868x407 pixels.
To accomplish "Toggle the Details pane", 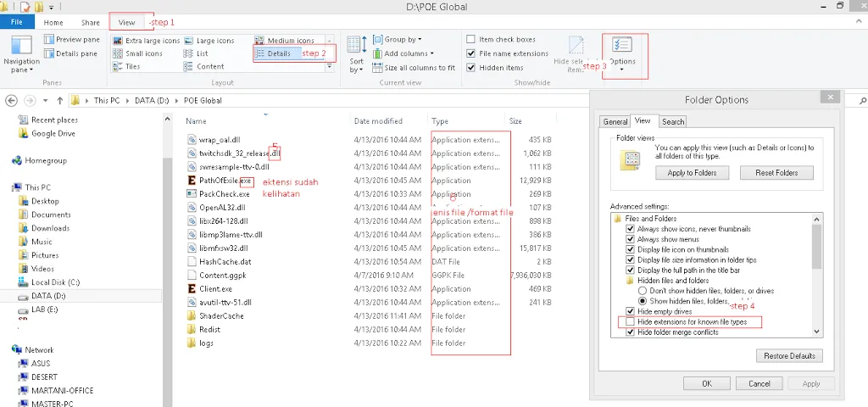I will point(71,53).
